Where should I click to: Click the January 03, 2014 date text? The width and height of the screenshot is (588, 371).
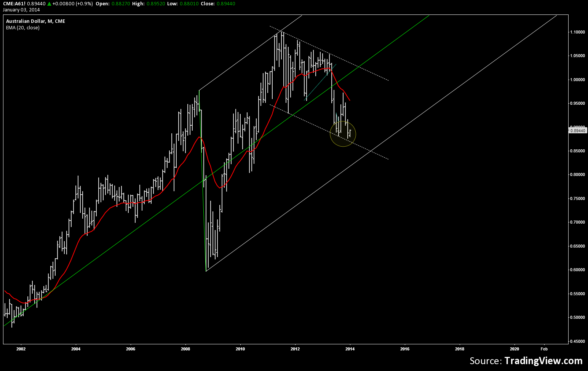coord(21,10)
